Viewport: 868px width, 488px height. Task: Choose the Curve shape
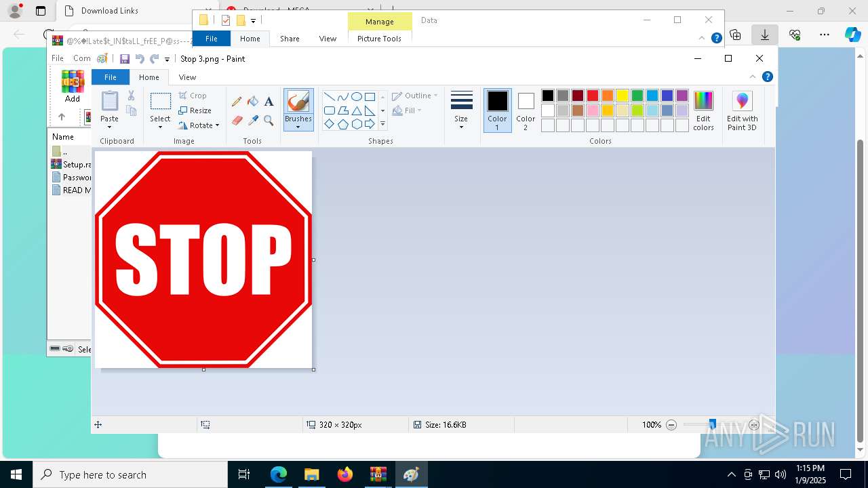(342, 96)
